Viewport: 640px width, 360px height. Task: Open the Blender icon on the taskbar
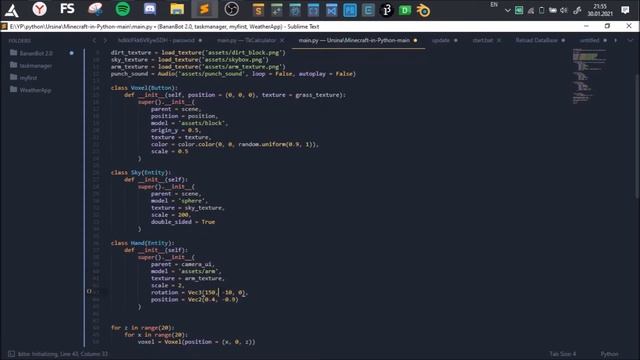click(423, 10)
